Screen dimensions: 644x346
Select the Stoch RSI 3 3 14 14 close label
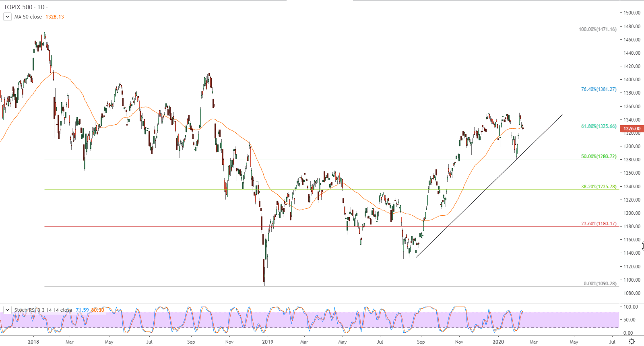(43, 310)
